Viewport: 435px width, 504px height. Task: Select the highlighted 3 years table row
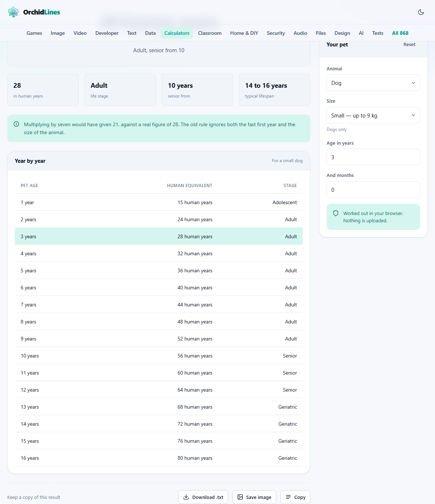(x=159, y=236)
